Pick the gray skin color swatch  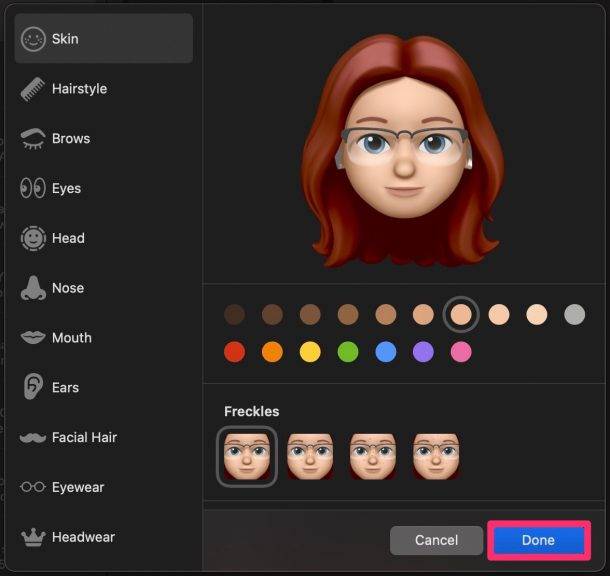pos(574,315)
